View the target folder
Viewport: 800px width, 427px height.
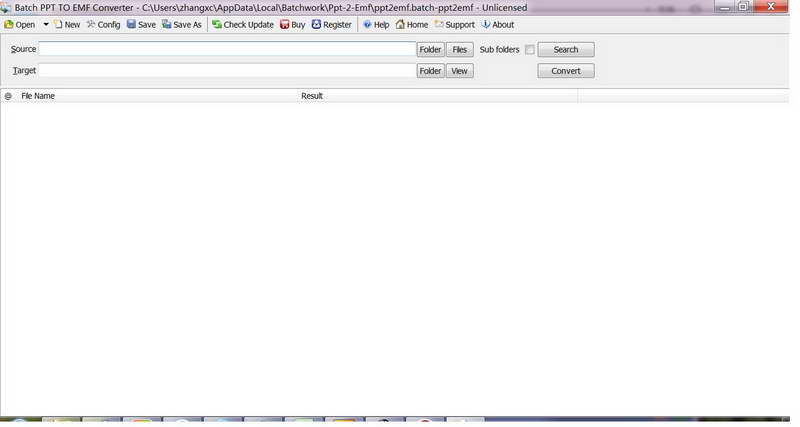(460, 71)
